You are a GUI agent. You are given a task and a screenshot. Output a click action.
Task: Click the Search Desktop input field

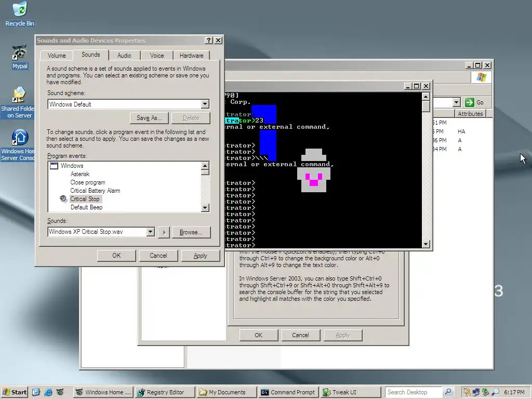coord(413,392)
